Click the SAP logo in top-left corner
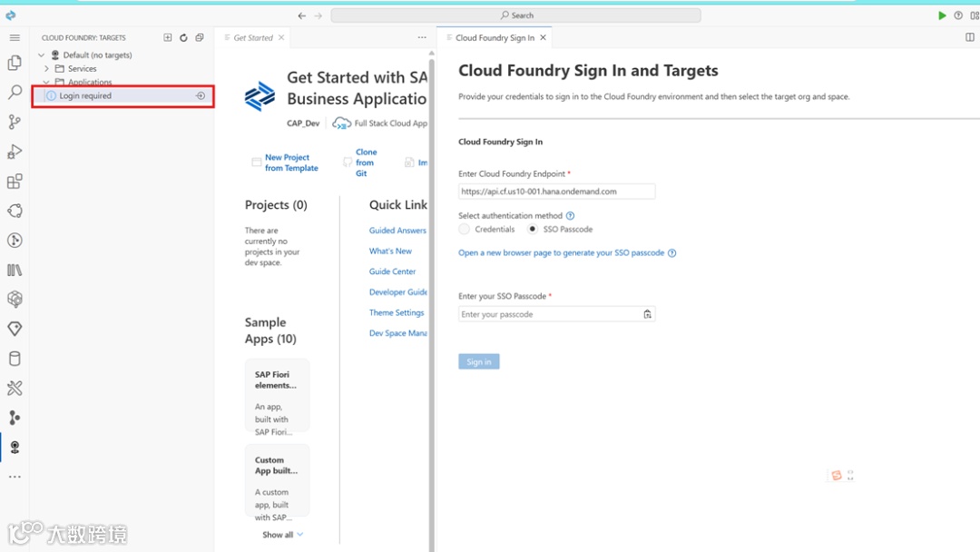This screenshot has width=980, height=552. coord(11,15)
